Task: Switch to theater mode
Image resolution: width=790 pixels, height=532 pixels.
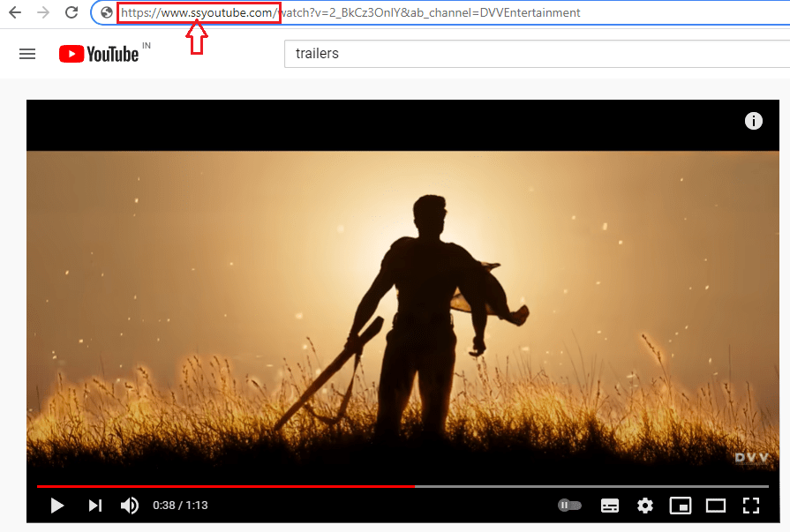Action: (716, 506)
